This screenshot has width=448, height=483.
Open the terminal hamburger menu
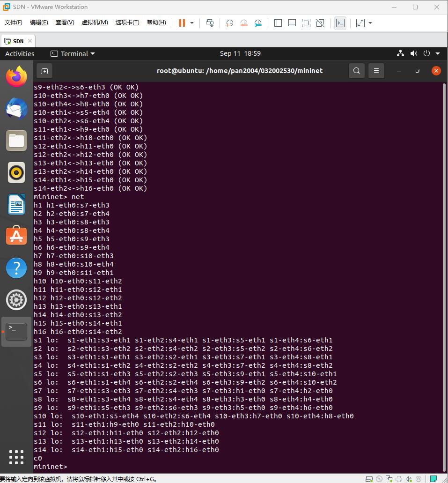pyautogui.click(x=376, y=71)
